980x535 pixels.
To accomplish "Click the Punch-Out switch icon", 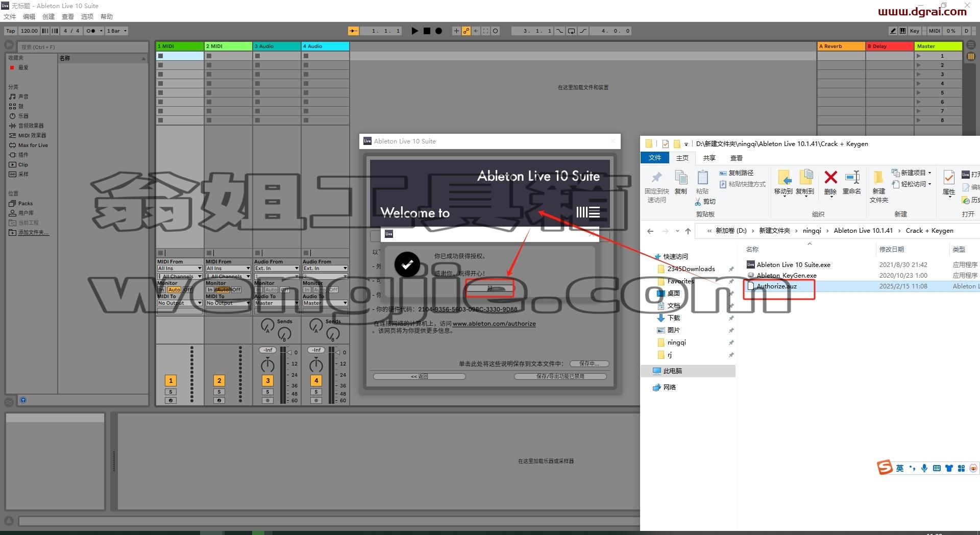I will coord(583,31).
